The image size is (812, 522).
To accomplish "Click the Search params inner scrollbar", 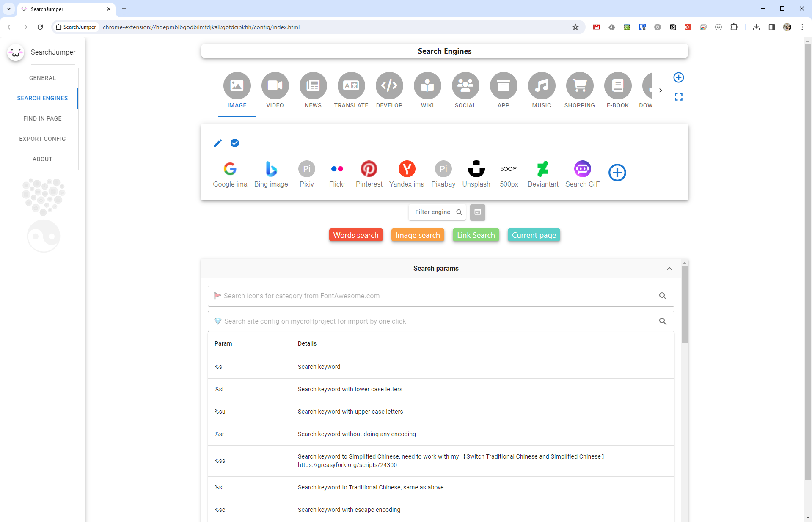I will point(685,305).
